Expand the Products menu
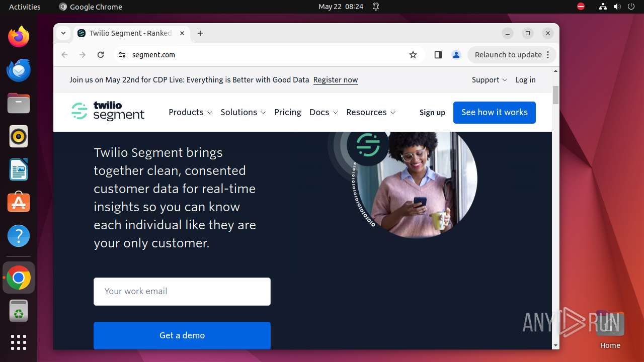 tap(190, 112)
